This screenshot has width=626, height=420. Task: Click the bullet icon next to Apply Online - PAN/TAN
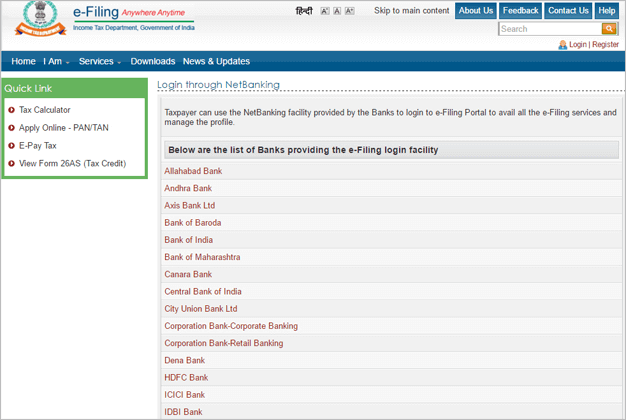pos(12,128)
